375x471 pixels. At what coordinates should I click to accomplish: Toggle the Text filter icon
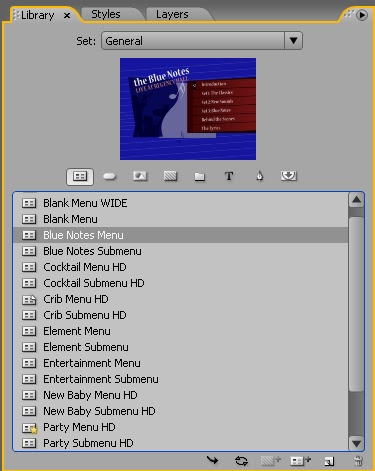coord(229,176)
